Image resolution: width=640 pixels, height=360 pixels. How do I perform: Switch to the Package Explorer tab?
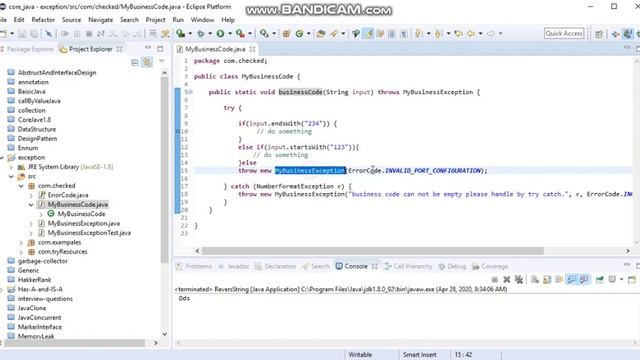tap(27, 49)
